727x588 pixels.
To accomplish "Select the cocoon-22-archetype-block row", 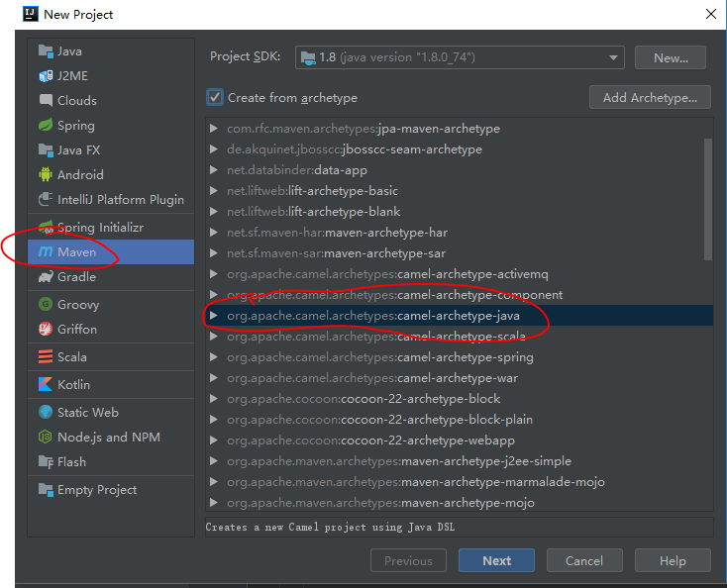I will click(459, 399).
